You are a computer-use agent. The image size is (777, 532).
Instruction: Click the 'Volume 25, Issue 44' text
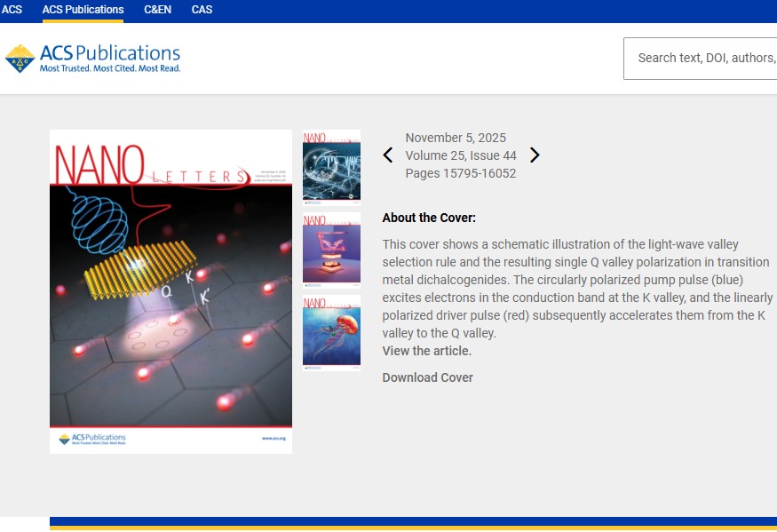[x=461, y=155]
